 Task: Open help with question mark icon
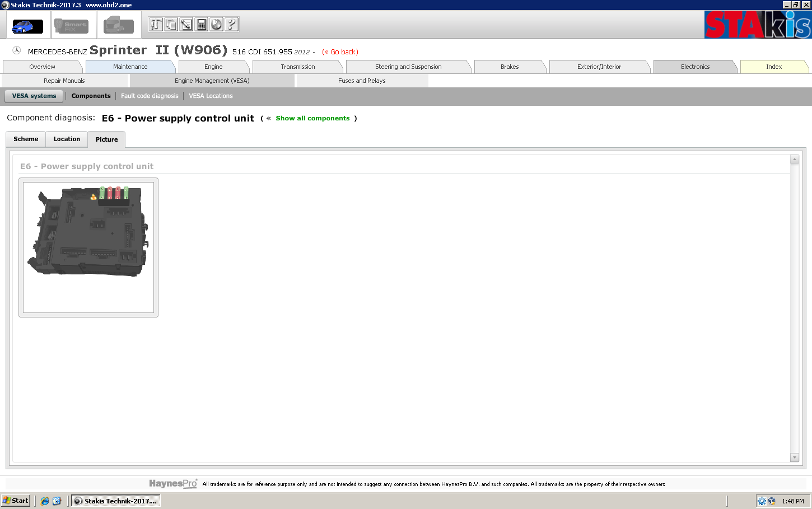tap(231, 25)
